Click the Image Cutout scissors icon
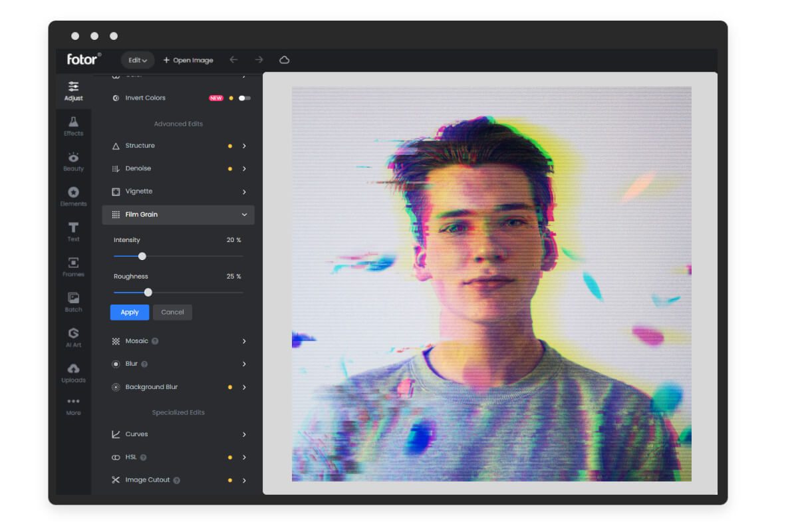The height and width of the screenshot is (532, 798). tap(116, 480)
